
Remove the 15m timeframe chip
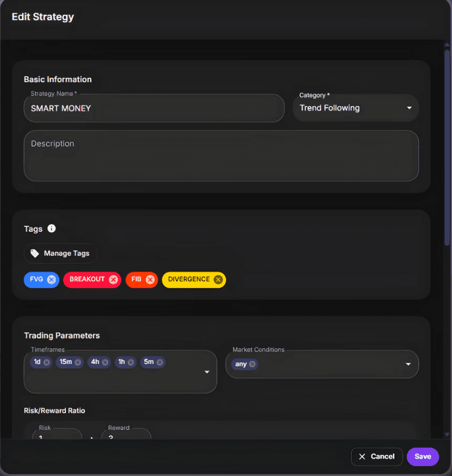pyautogui.click(x=77, y=362)
